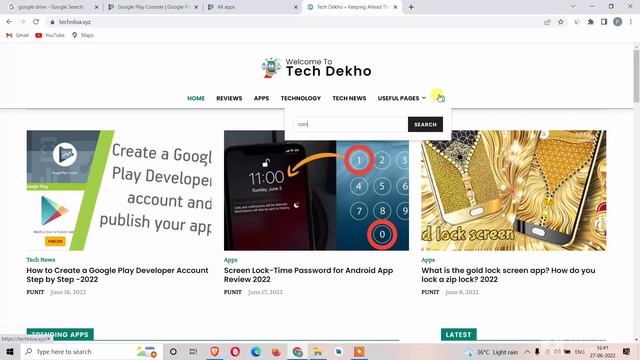Image resolution: width=640 pixels, height=360 pixels.
Task: Switch to the google drive Google Search tab
Action: pos(50,7)
